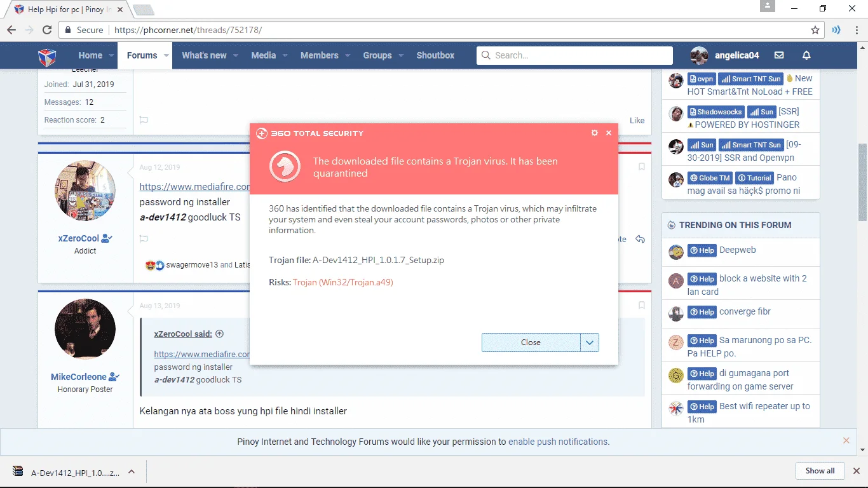The height and width of the screenshot is (488, 868).
Task: Click MikeCorleone's avatar picture
Action: (x=85, y=329)
